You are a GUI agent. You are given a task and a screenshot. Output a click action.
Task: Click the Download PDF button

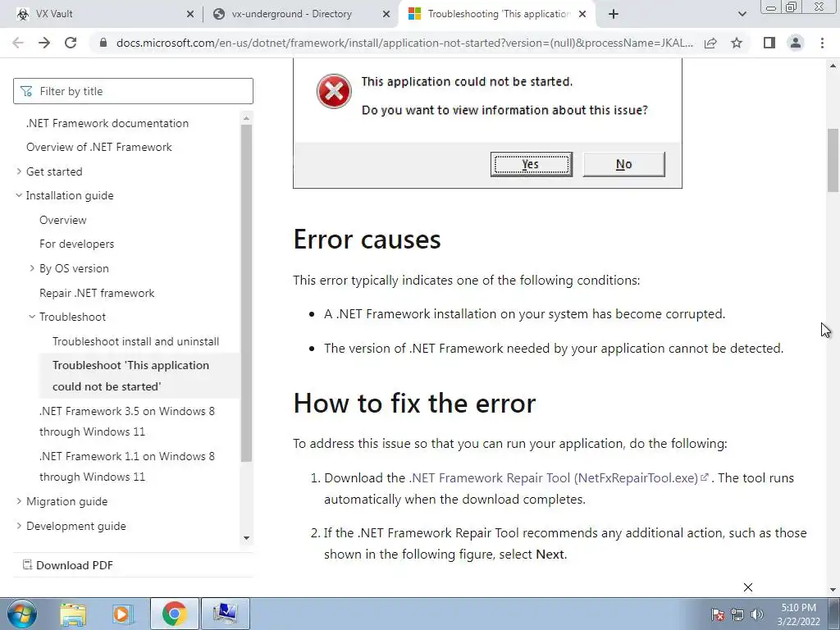coord(68,565)
